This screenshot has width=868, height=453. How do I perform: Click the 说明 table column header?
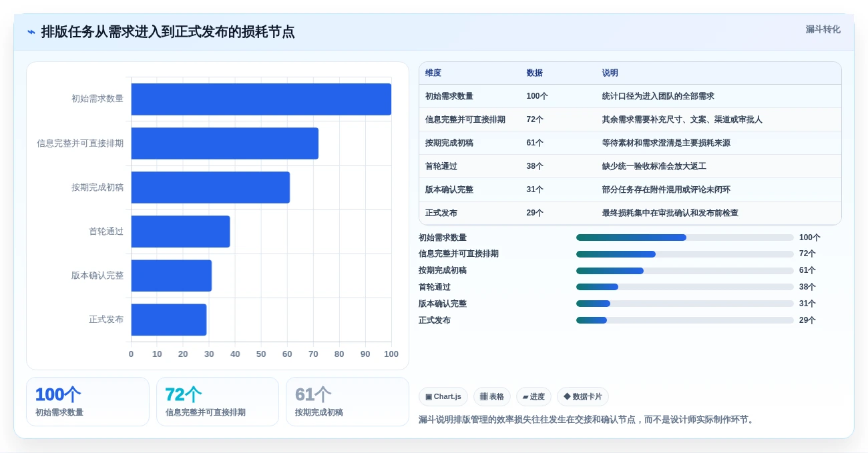[x=610, y=73]
